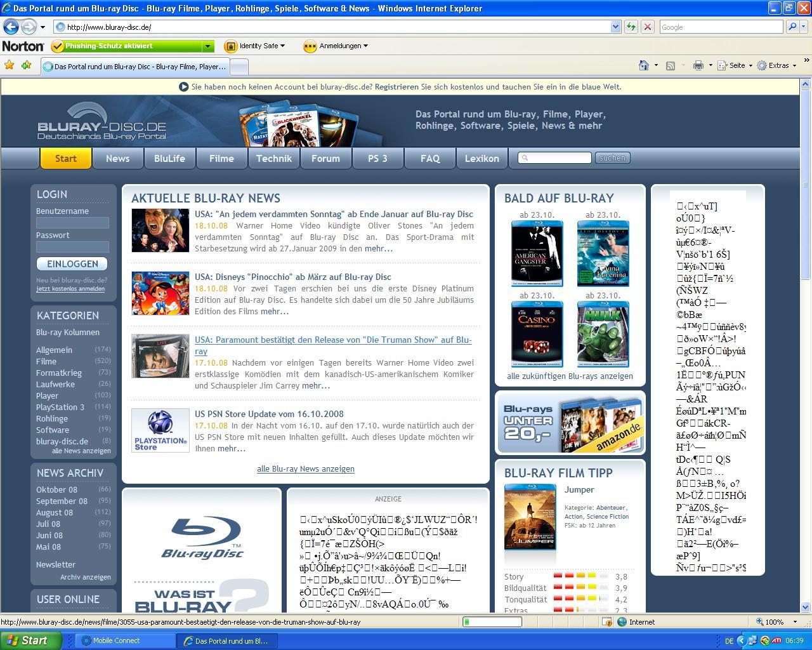
Task: Open the Technik navigation tab
Action: [274, 159]
